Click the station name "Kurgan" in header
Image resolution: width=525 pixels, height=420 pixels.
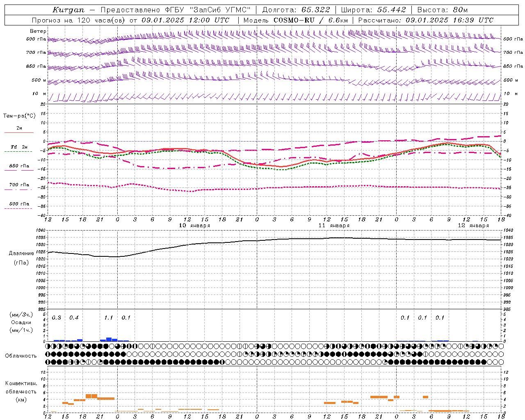pyautogui.click(x=68, y=10)
